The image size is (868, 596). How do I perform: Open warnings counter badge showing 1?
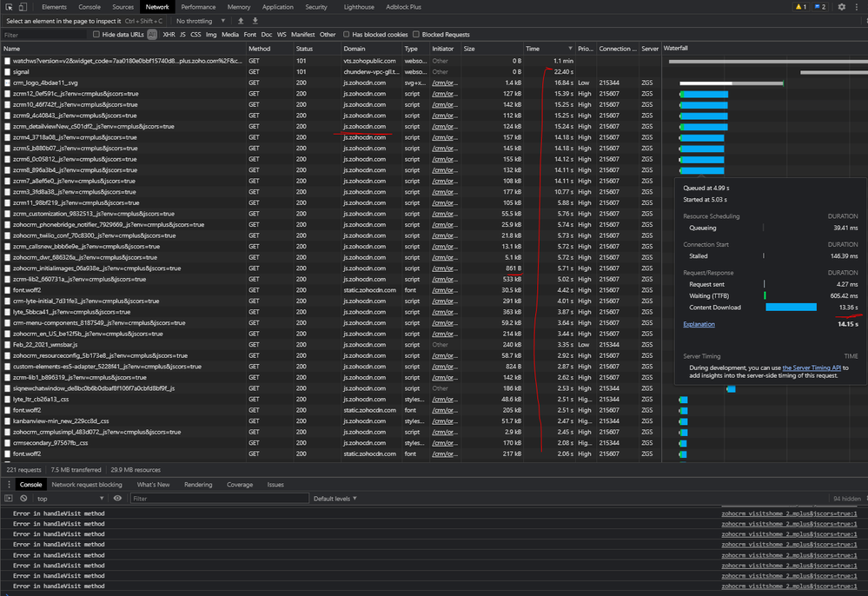pyautogui.click(x=800, y=7)
